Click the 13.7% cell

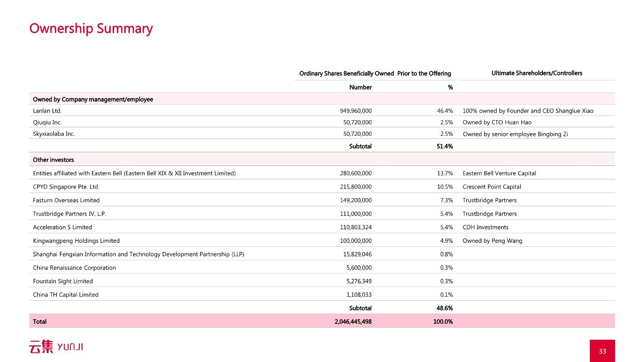tap(445, 173)
